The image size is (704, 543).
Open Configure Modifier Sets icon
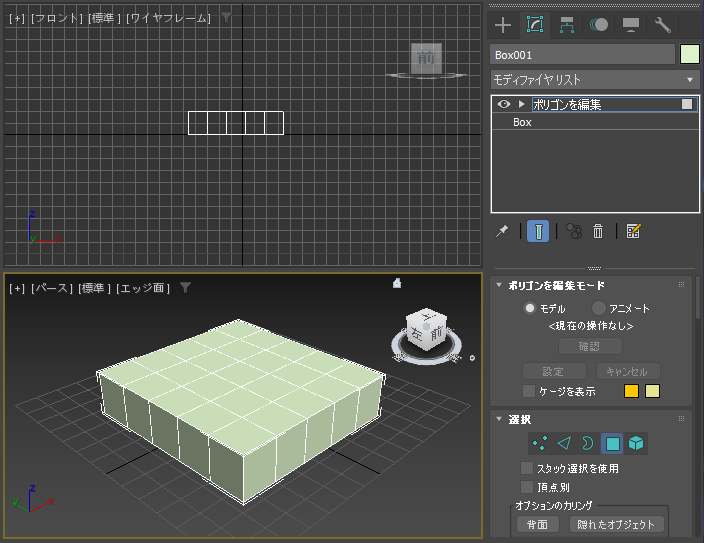[633, 231]
